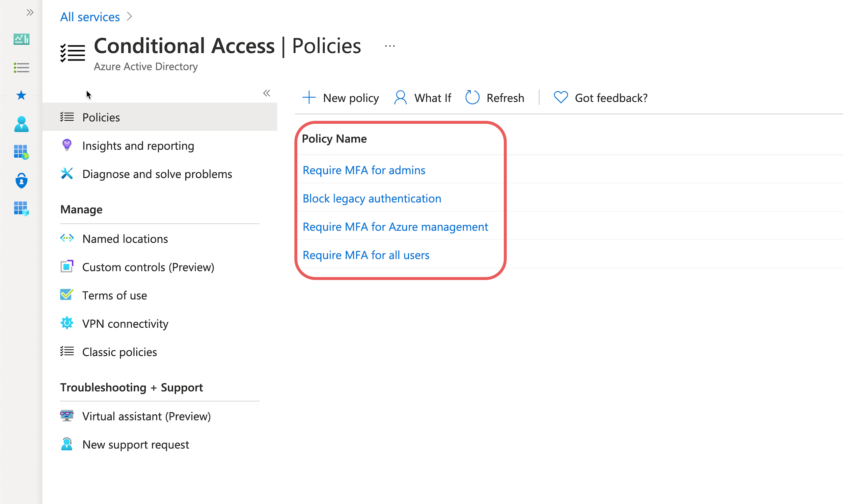Open the ellipsis more options menu
Viewport: 843px width, 504px height.
(x=390, y=46)
